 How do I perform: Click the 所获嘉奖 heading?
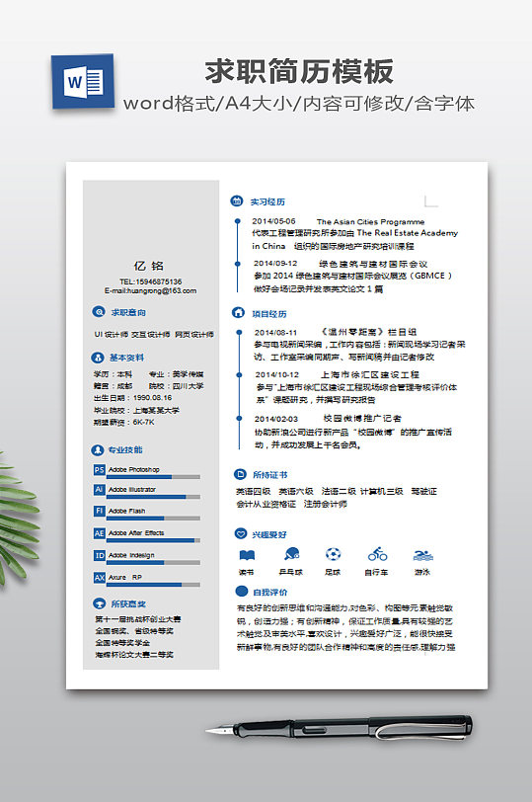point(128,603)
